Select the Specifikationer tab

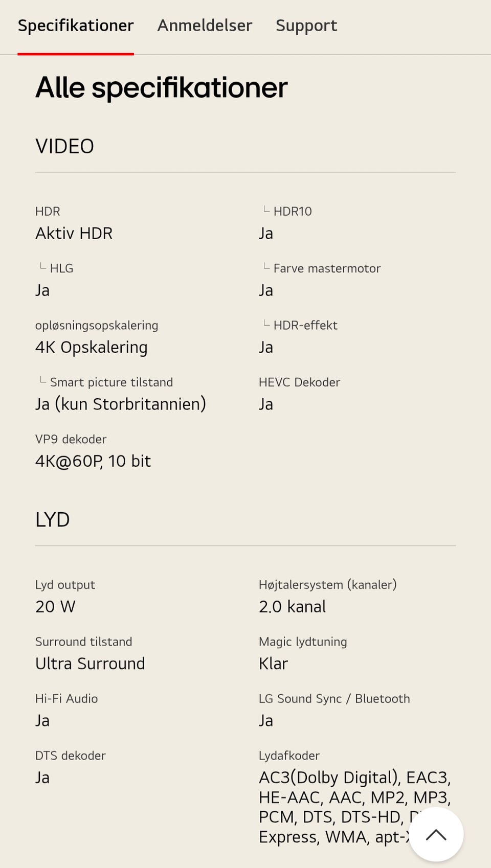(76, 26)
